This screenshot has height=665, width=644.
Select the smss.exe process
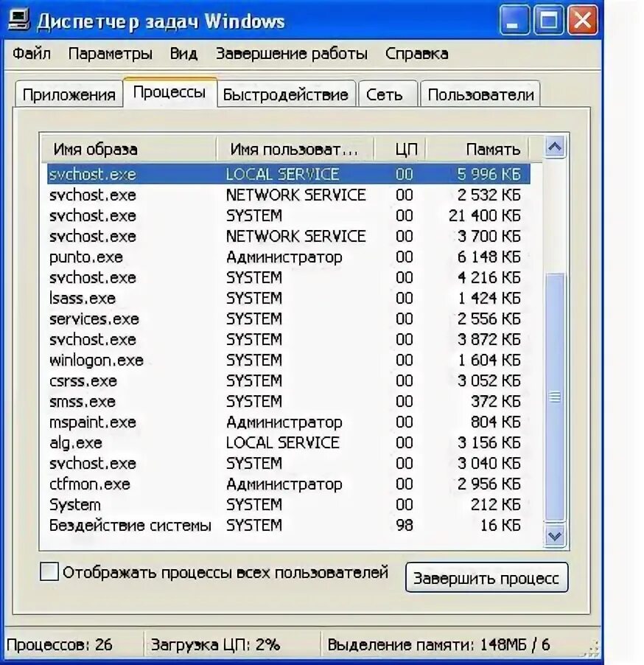pyautogui.click(x=288, y=401)
